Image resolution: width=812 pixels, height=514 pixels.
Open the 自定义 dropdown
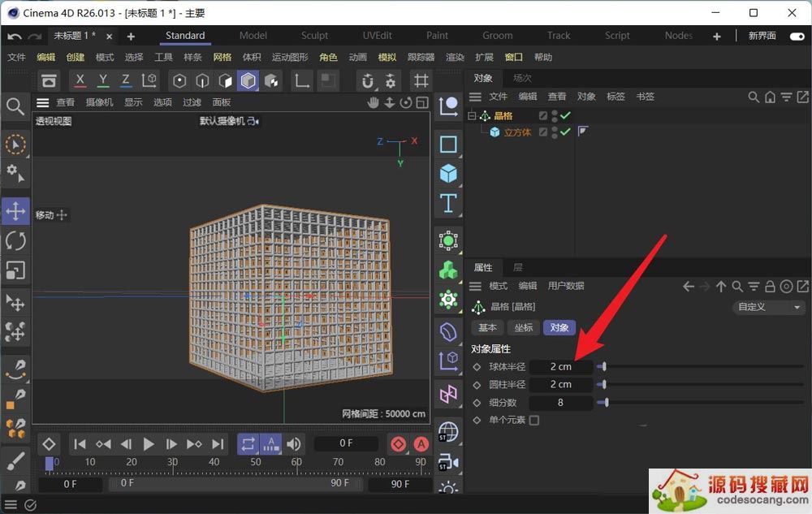pyautogui.click(x=768, y=307)
